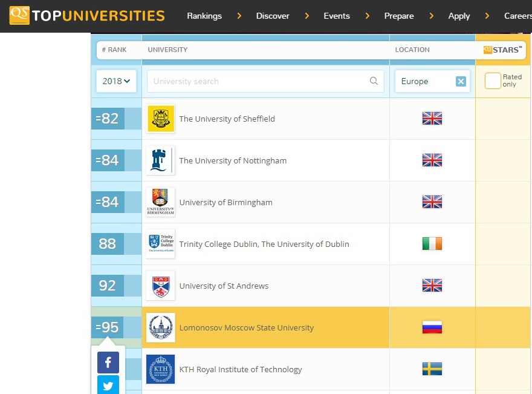
Task: Click the KTH Royal Institute logo
Action: [161, 369]
